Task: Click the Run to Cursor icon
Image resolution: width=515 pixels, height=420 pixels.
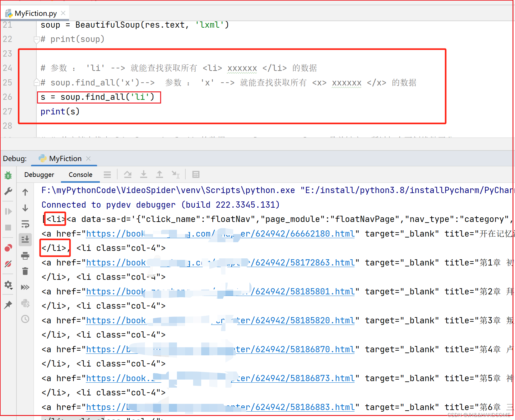Action: pyautogui.click(x=176, y=175)
